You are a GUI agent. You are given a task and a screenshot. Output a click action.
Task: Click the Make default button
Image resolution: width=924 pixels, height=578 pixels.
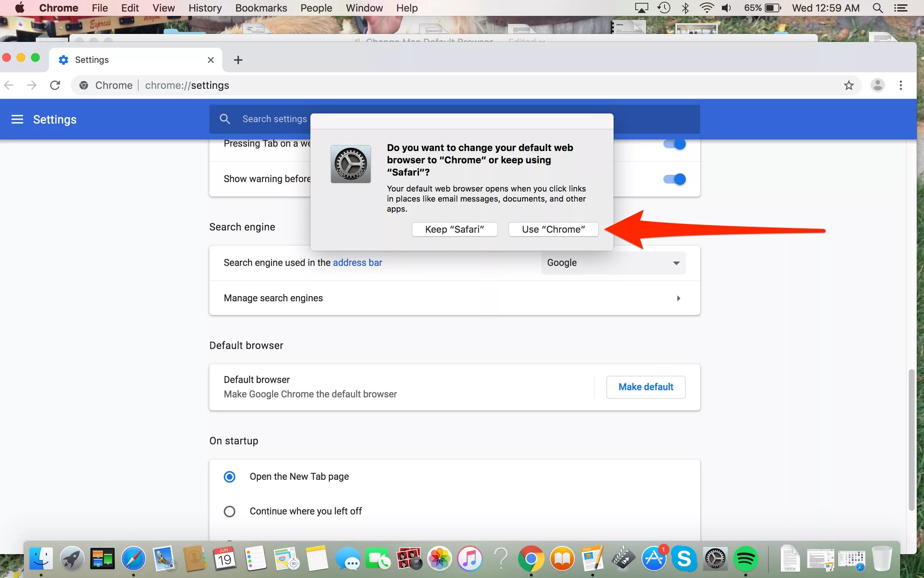coord(646,387)
